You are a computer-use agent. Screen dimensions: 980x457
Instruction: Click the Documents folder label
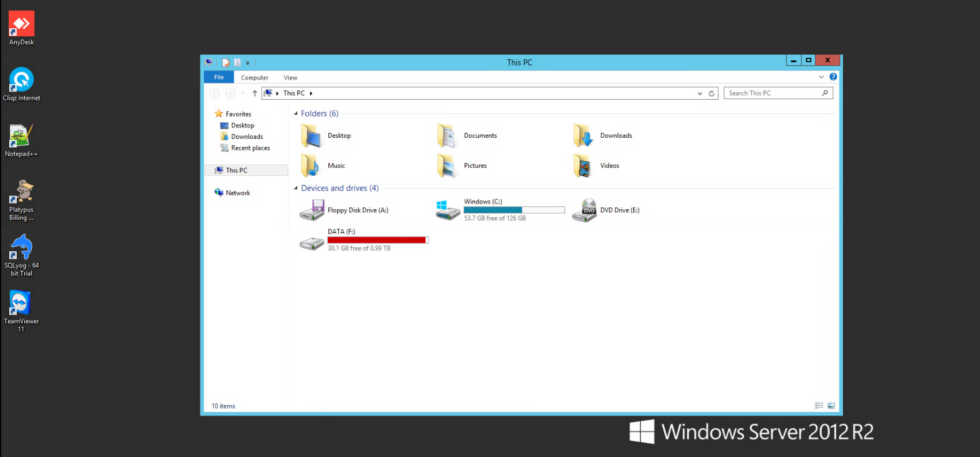point(480,136)
